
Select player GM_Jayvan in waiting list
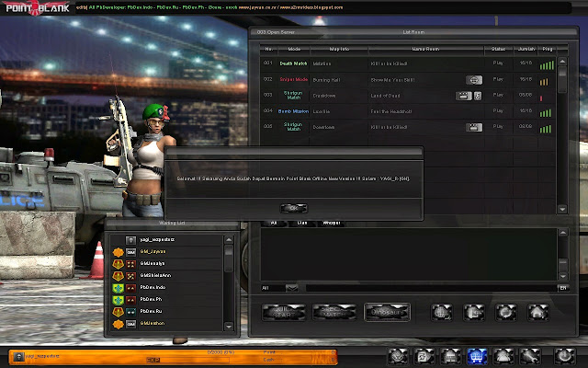[166, 251]
